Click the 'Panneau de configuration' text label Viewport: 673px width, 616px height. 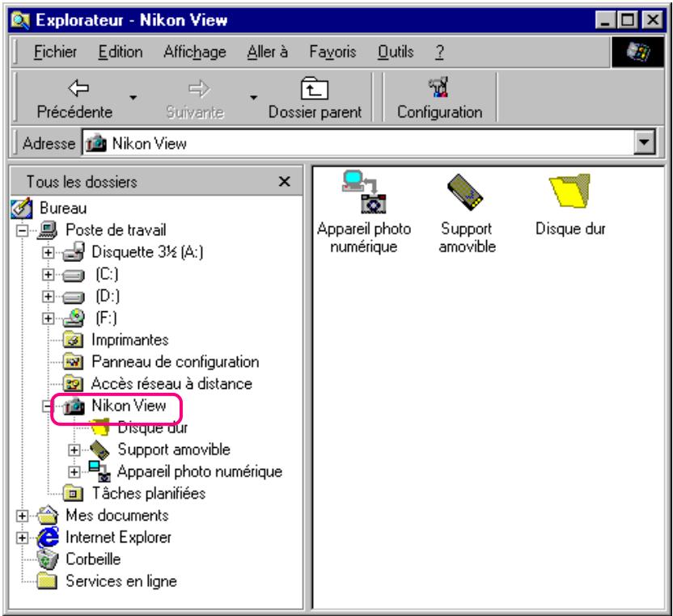(x=176, y=361)
